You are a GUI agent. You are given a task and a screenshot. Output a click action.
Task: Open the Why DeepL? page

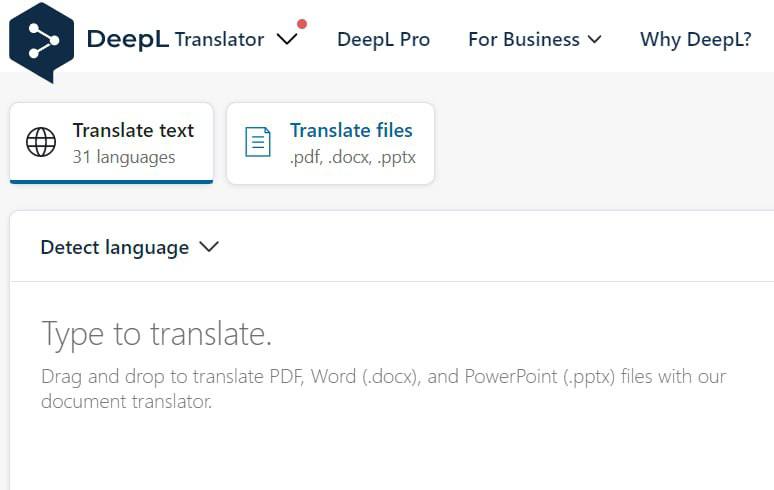(x=696, y=39)
